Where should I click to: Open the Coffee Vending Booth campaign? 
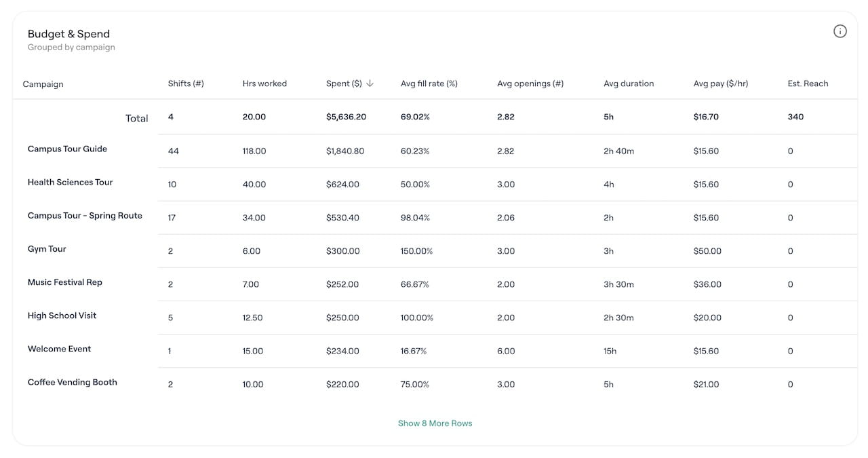click(72, 382)
